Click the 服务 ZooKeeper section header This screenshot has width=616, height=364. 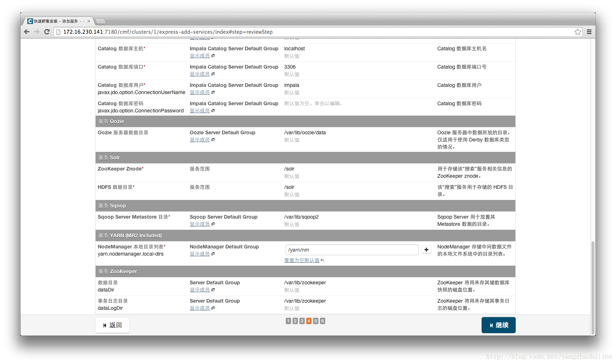click(x=305, y=271)
